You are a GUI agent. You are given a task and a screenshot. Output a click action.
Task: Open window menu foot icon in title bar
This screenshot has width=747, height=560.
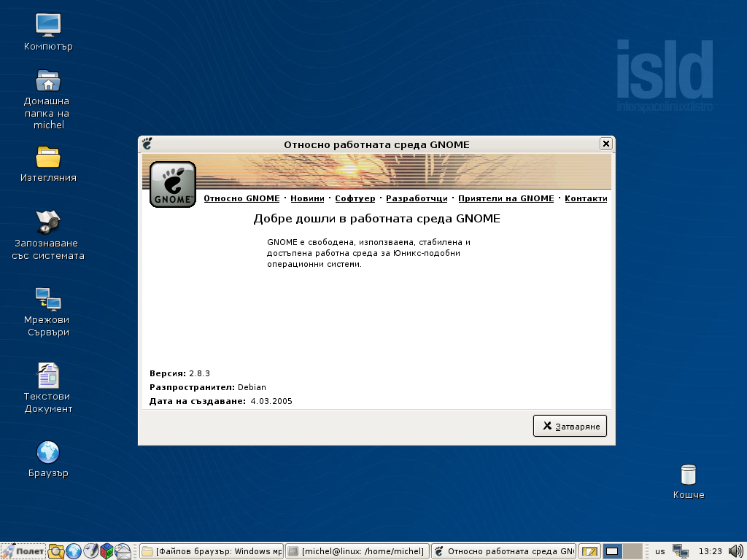147,144
